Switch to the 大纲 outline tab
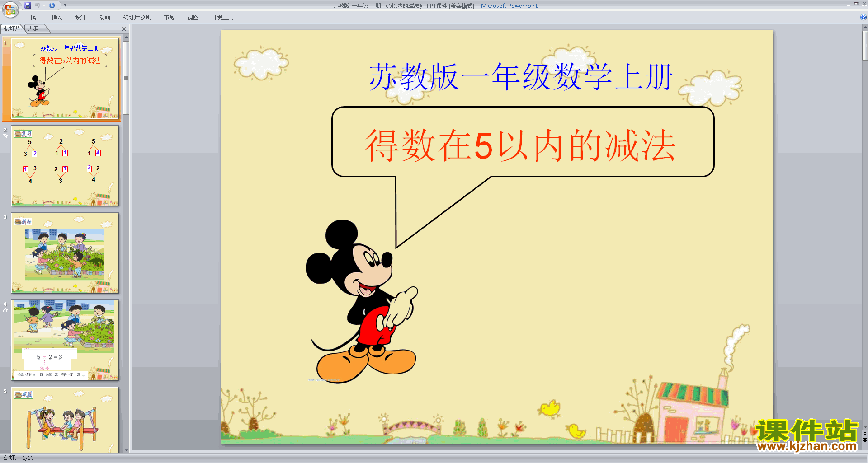 click(33, 29)
